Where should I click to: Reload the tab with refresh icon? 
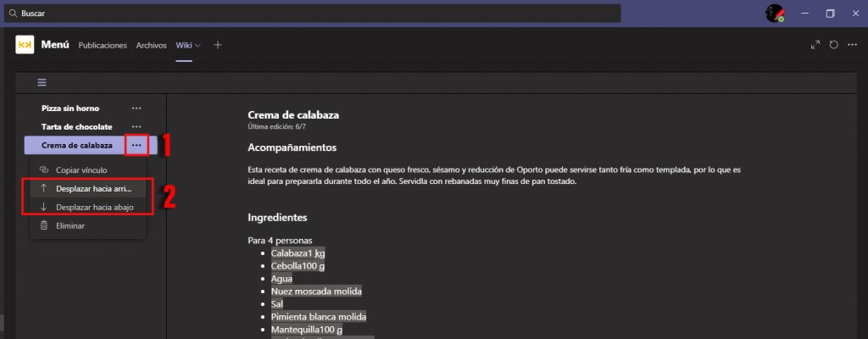pyautogui.click(x=834, y=45)
